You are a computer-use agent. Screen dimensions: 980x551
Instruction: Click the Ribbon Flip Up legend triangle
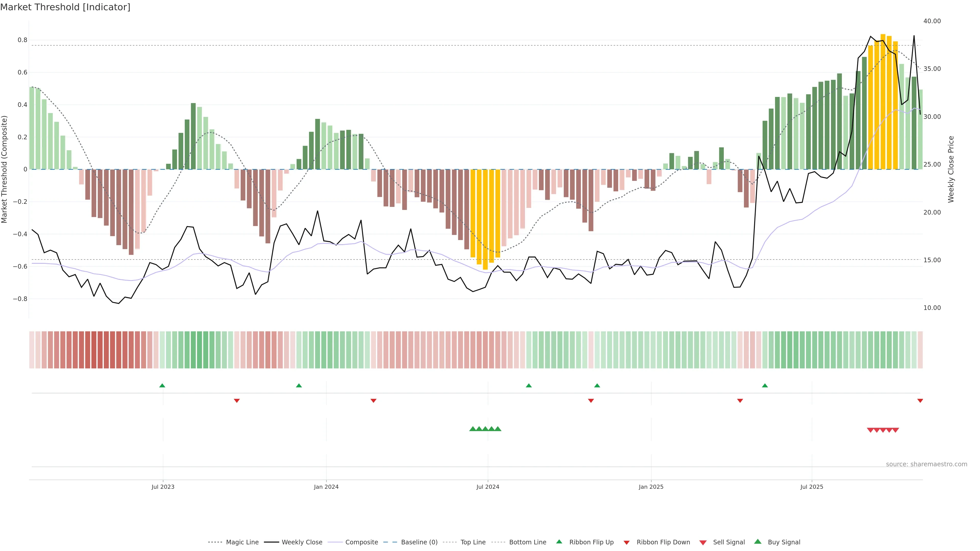click(559, 542)
